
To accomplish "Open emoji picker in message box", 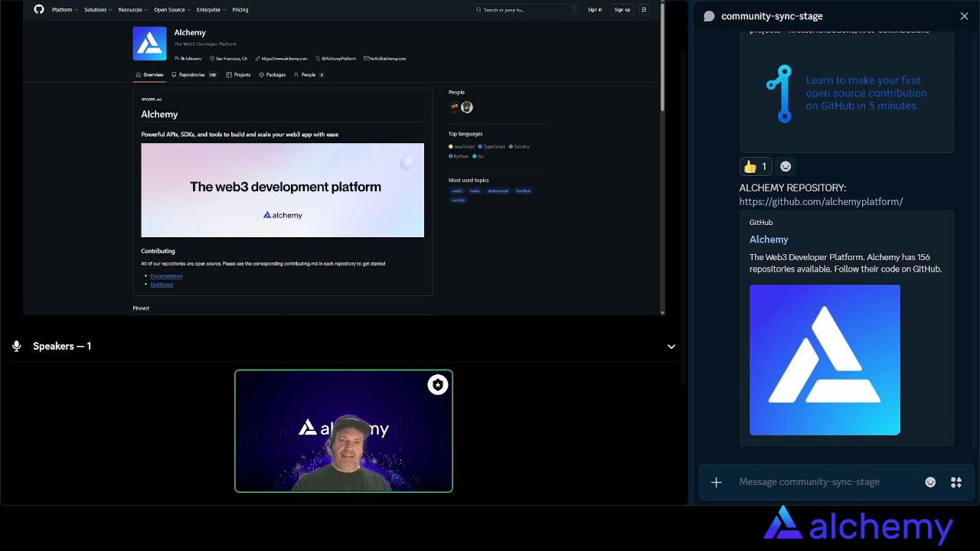I will (x=930, y=482).
